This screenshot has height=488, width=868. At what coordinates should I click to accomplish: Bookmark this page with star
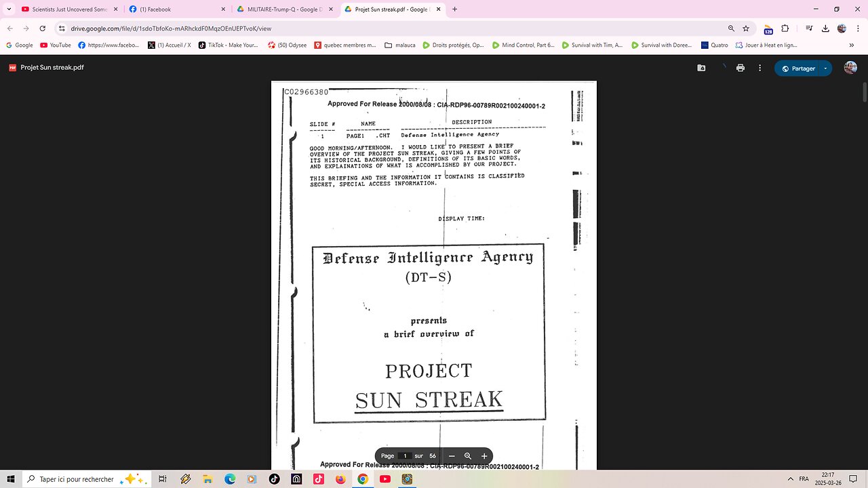(x=746, y=28)
